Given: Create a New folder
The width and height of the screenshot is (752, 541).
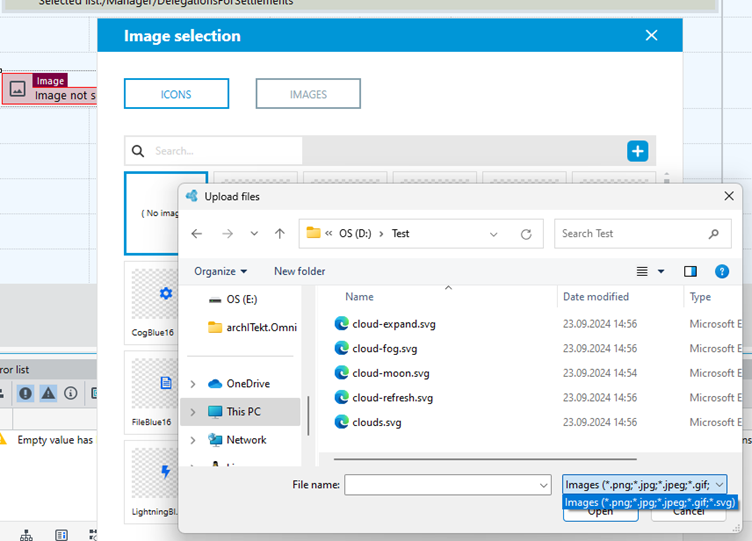Looking at the screenshot, I should (x=299, y=271).
